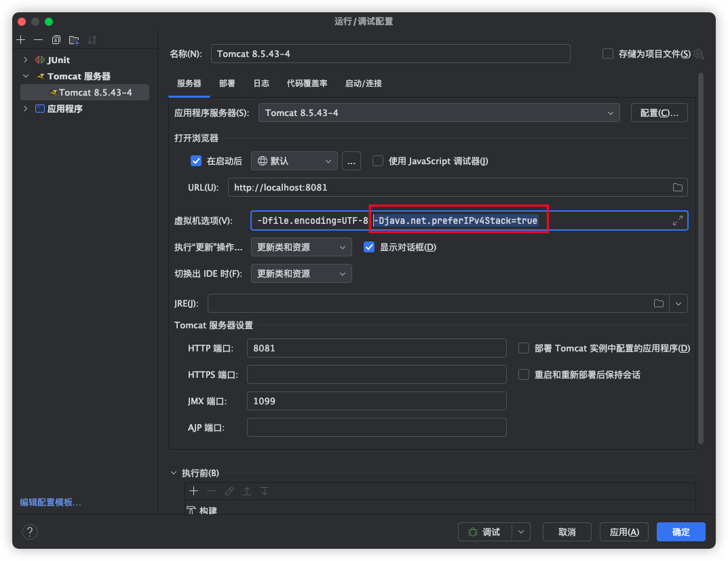Click the JMX 端口 1099 field
Image resolution: width=728 pixels, height=561 pixels.
[x=377, y=401]
